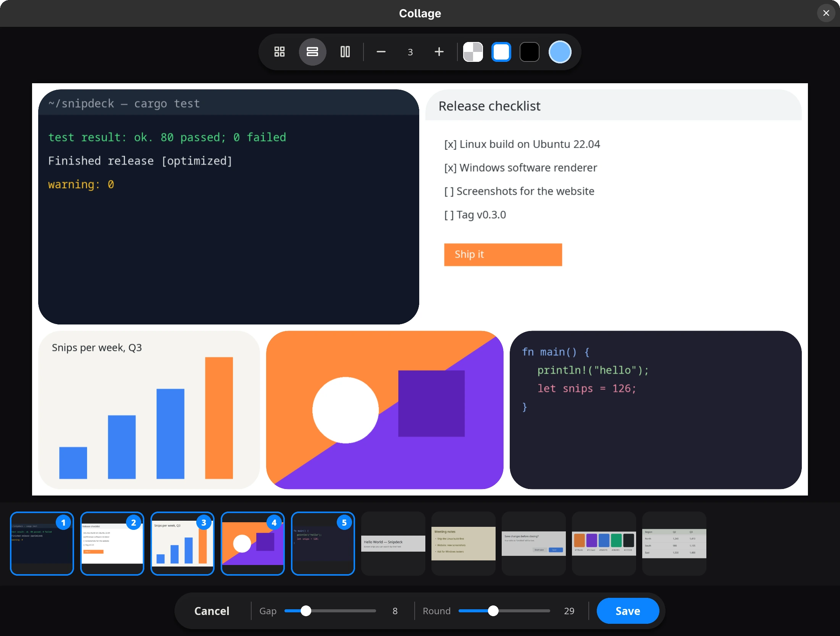The width and height of the screenshot is (840, 636).
Task: Click the Round value 29
Action: [x=569, y=611]
